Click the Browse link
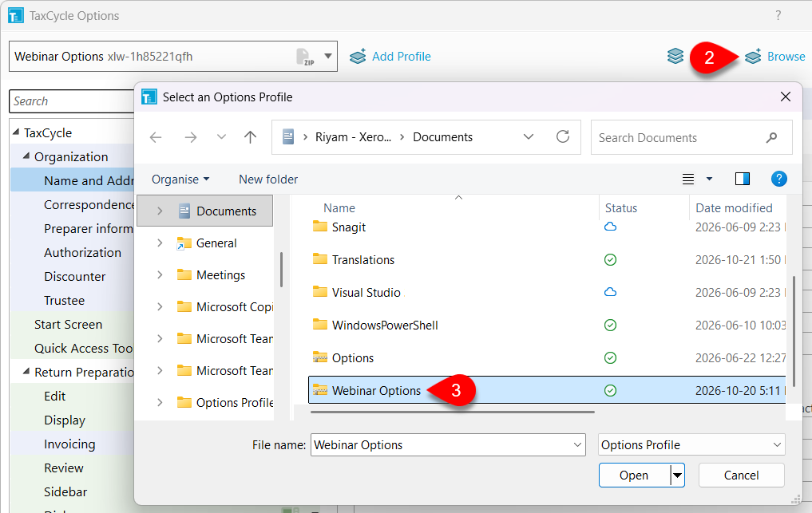This screenshot has width=812, height=513. pyautogui.click(x=786, y=57)
